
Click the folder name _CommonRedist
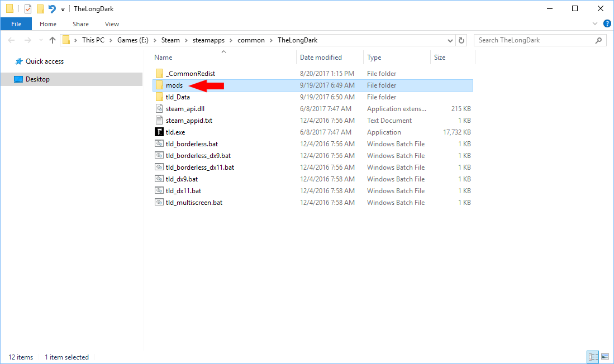(x=191, y=74)
